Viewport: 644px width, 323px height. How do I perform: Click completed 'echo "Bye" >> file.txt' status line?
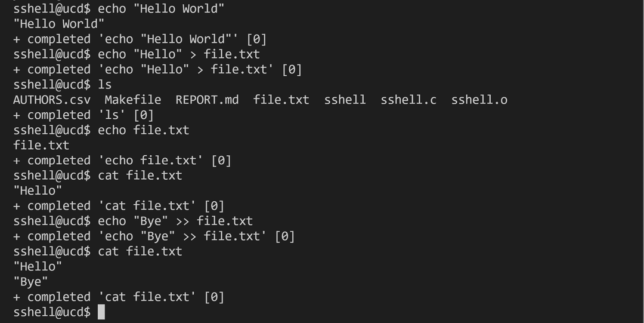[154, 236]
